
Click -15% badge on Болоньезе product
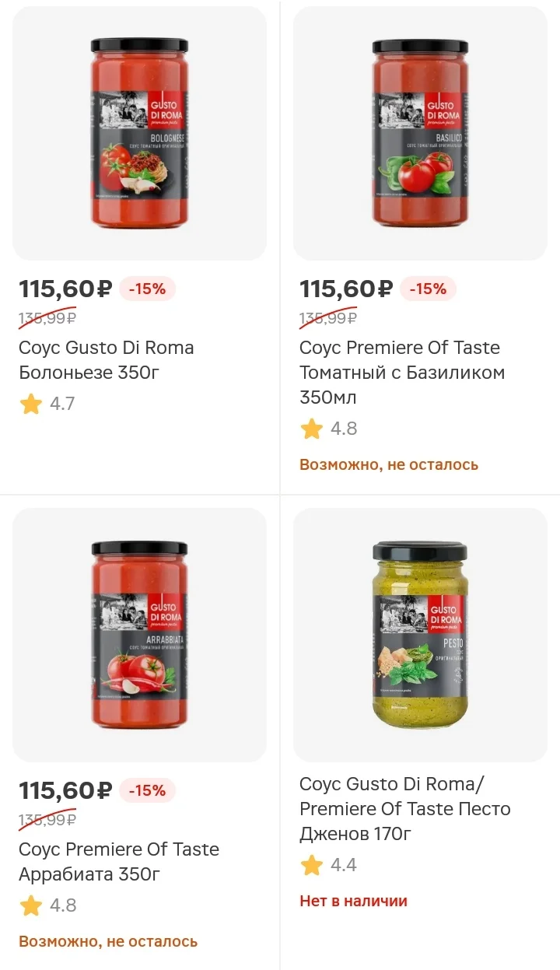pos(147,289)
